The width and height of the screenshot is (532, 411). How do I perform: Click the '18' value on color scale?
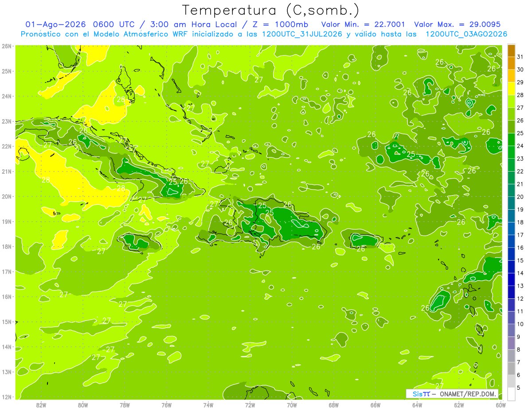click(x=520, y=222)
